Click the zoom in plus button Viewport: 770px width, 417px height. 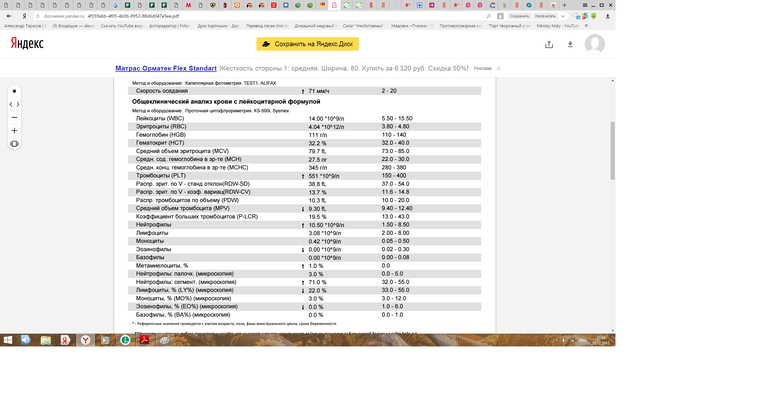14,131
